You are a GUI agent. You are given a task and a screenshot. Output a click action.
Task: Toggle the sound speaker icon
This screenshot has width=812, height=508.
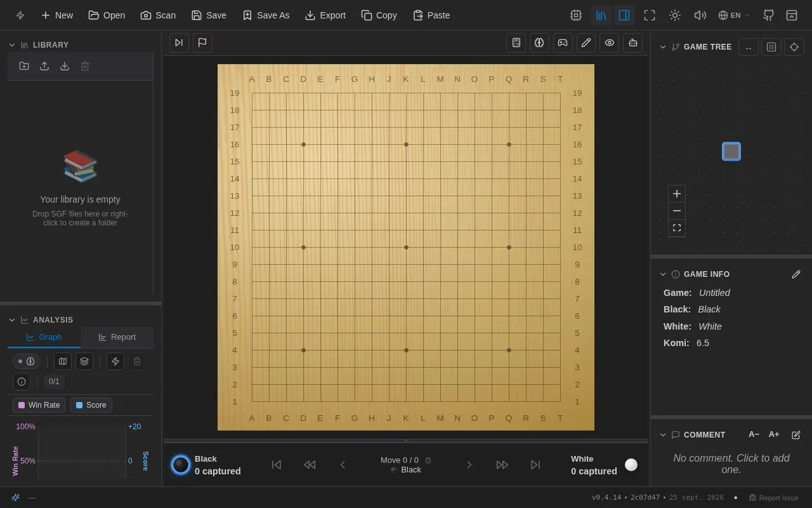tap(700, 15)
